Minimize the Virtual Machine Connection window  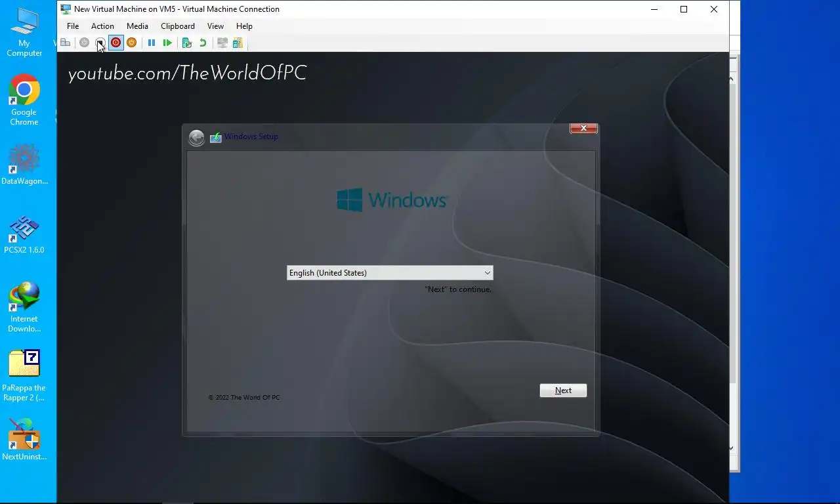click(654, 9)
